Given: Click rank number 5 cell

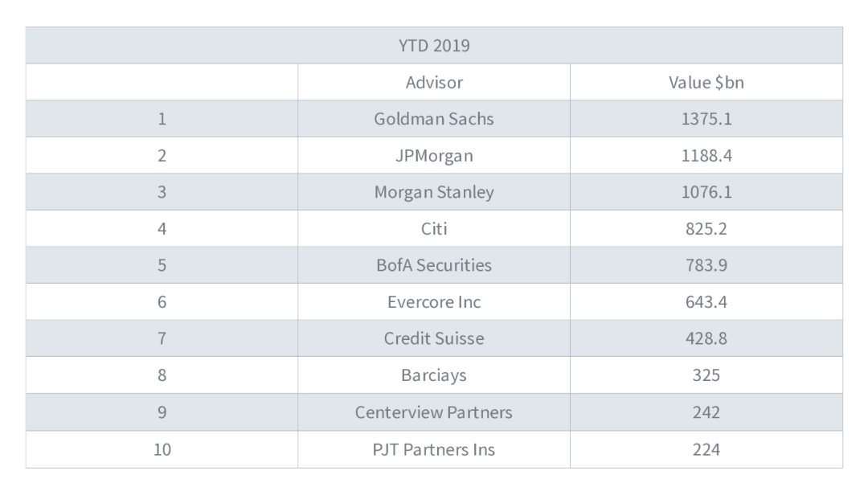Looking at the screenshot, I should click(x=162, y=265).
